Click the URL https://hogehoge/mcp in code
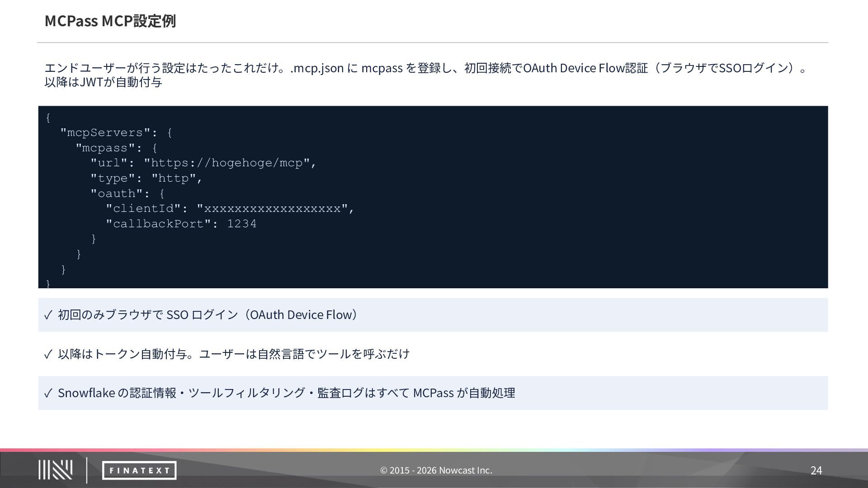The width and height of the screenshot is (868, 488). click(x=226, y=163)
